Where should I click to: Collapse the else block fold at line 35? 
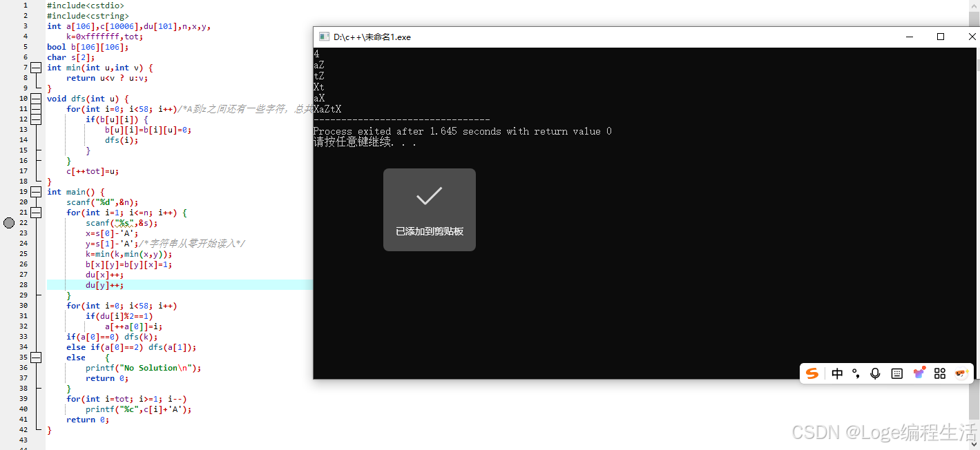(36, 358)
